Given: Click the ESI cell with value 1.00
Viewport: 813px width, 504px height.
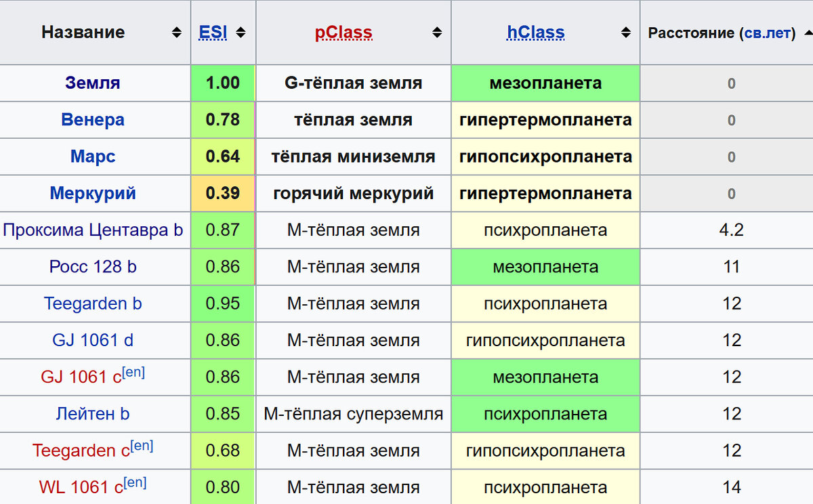Looking at the screenshot, I should click(x=223, y=83).
